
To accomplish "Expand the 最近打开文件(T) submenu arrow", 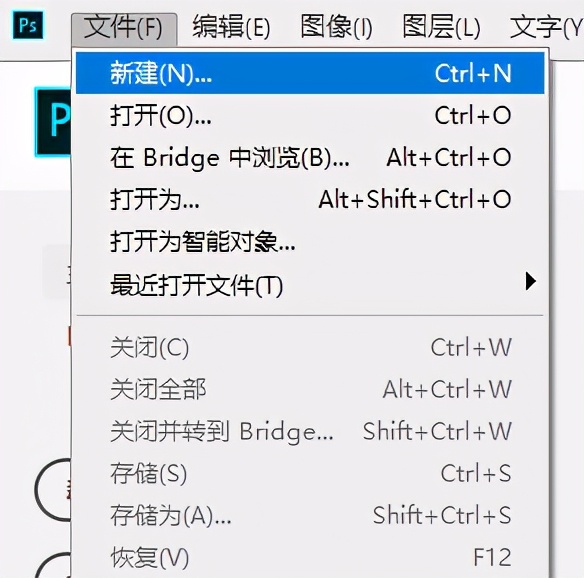I will coord(531,281).
